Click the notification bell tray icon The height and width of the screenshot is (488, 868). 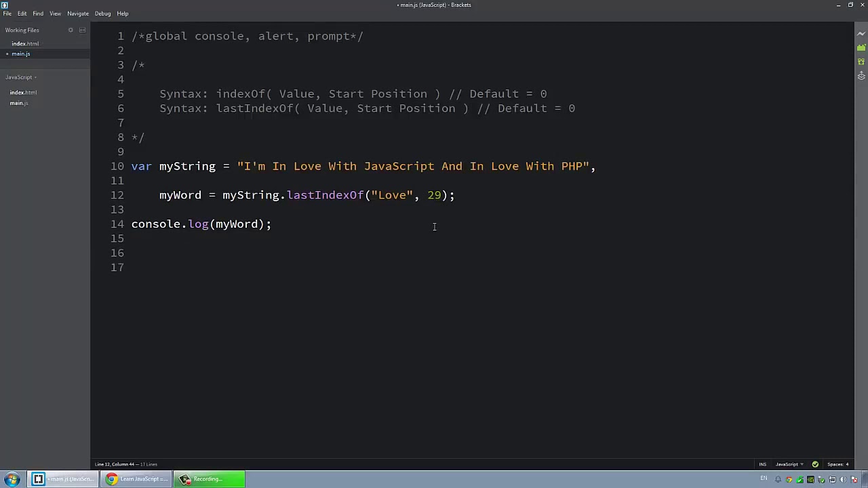pyautogui.click(x=778, y=480)
